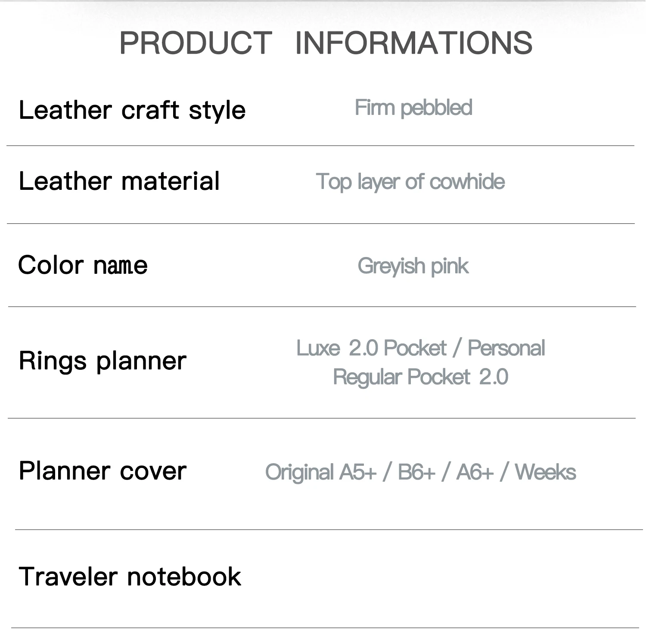Click the PRODUCT INFORMATIONS heading
646x644 pixels.
(326, 43)
